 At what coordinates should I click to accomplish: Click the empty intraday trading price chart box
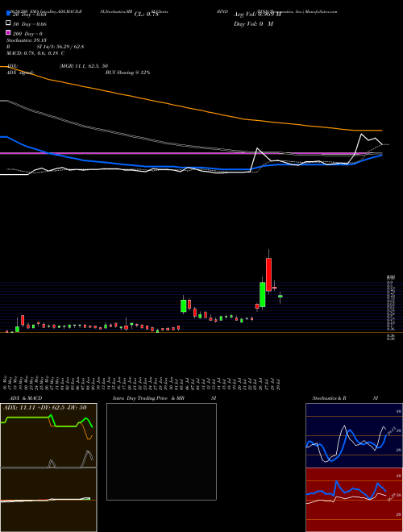point(161,451)
